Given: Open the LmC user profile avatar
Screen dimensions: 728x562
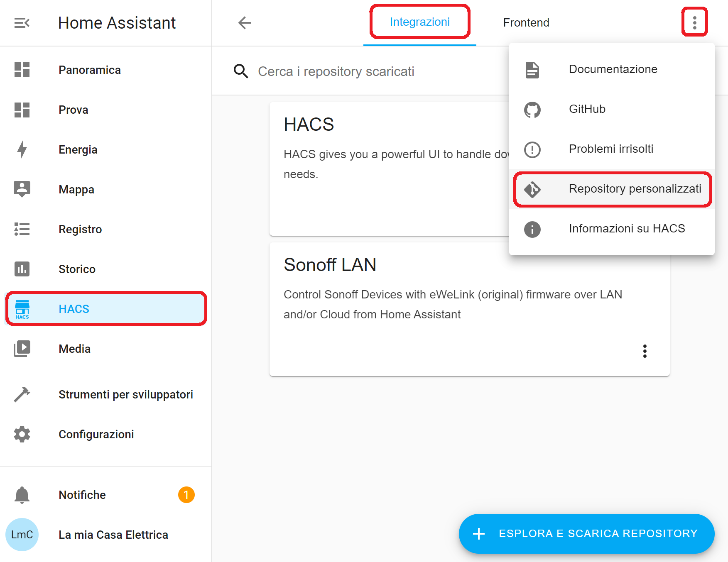Looking at the screenshot, I should click(x=22, y=535).
